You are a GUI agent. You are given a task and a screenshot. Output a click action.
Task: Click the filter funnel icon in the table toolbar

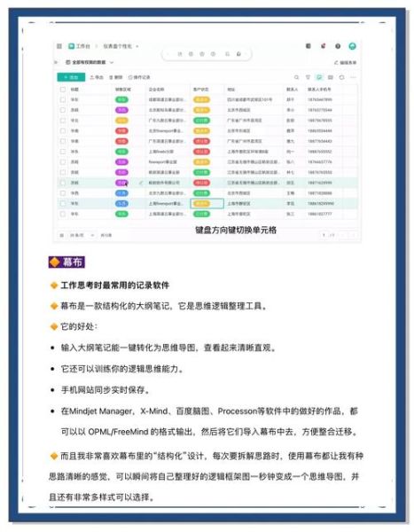click(x=308, y=77)
